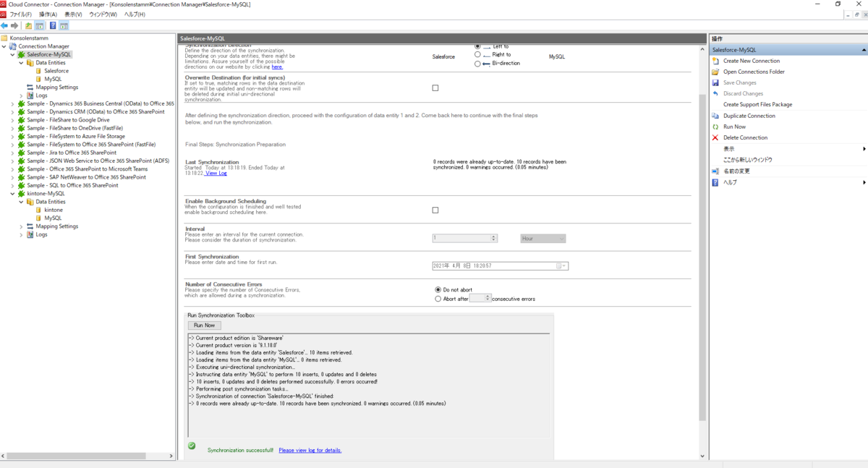Click the Sample - Jira to Office 365 SharePoint icon
The image size is (868, 468).
22,153
